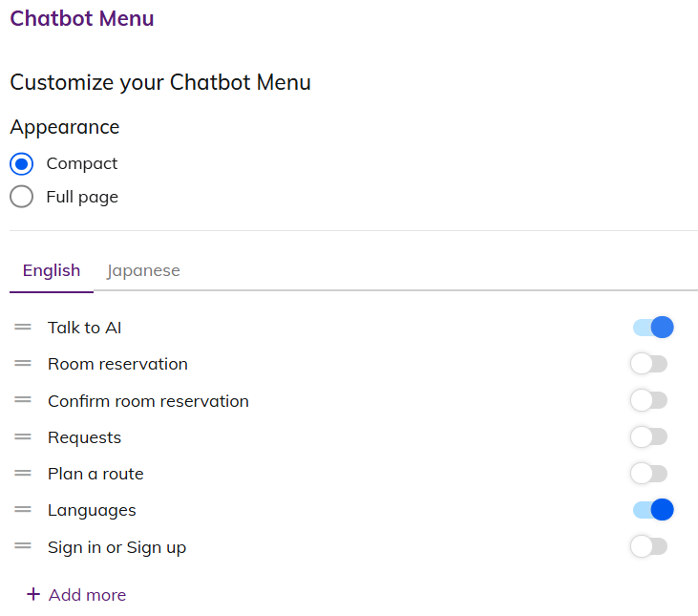698x616 pixels.
Task: Turn on Confirm room reservation toggle
Action: tap(649, 401)
